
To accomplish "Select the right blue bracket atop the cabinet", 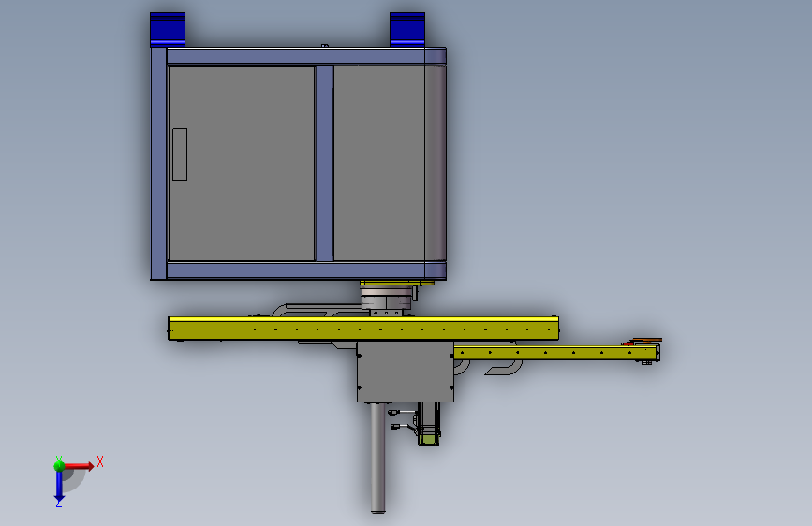I will tap(407, 30).
